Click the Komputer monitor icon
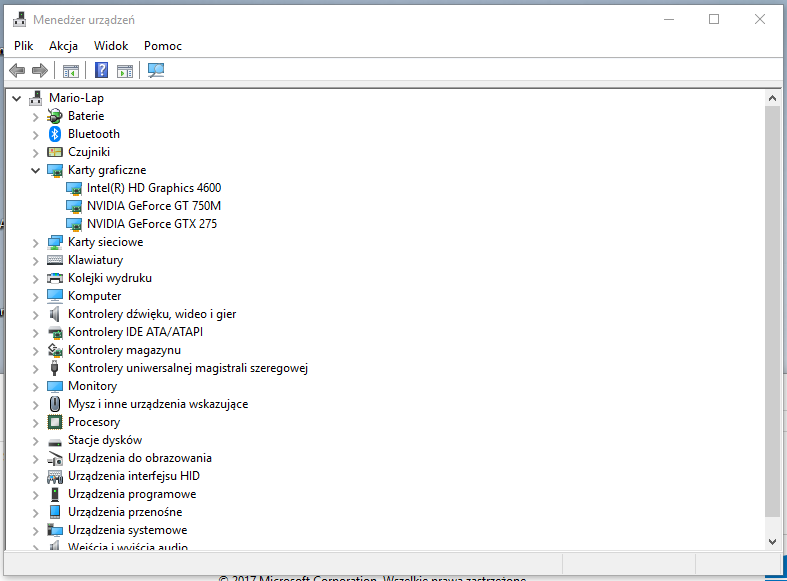 tap(55, 296)
